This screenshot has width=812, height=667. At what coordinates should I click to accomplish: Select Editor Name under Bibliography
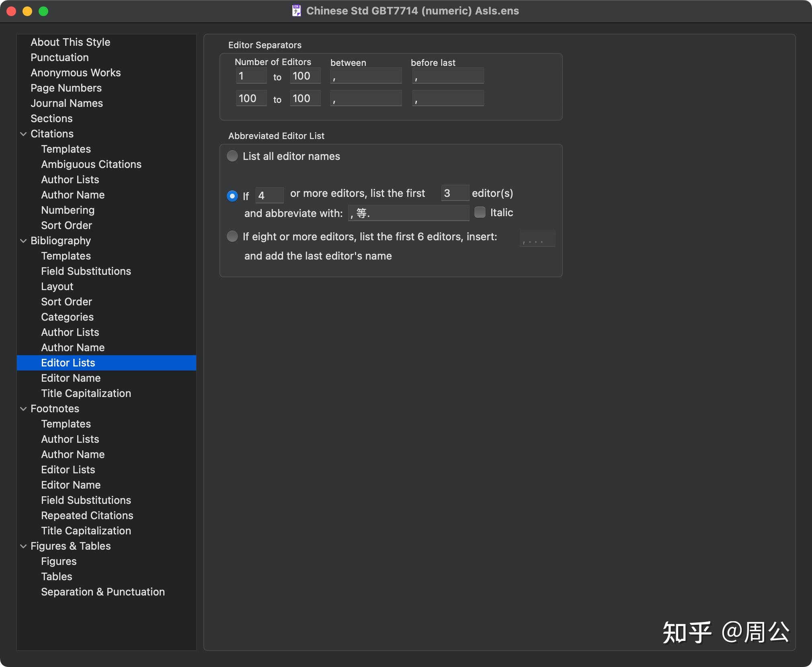click(x=71, y=378)
